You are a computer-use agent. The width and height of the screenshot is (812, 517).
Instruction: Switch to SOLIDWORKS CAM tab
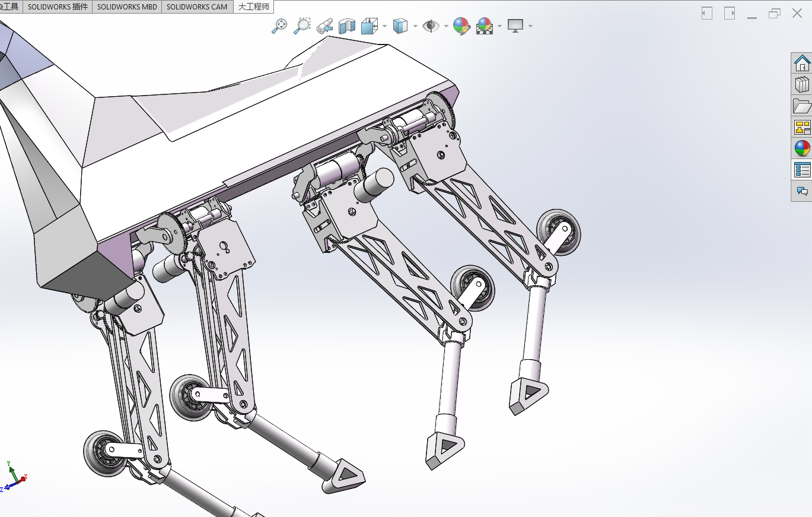coord(197,7)
